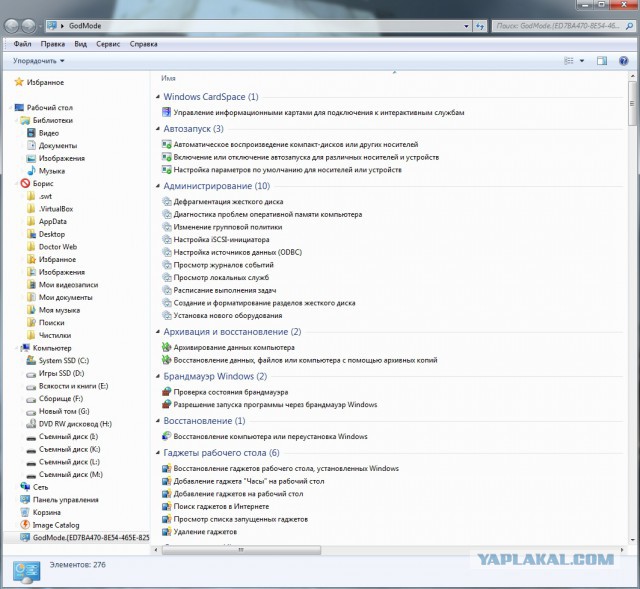
Task: Click the red Борис user icon
Action: (25, 183)
